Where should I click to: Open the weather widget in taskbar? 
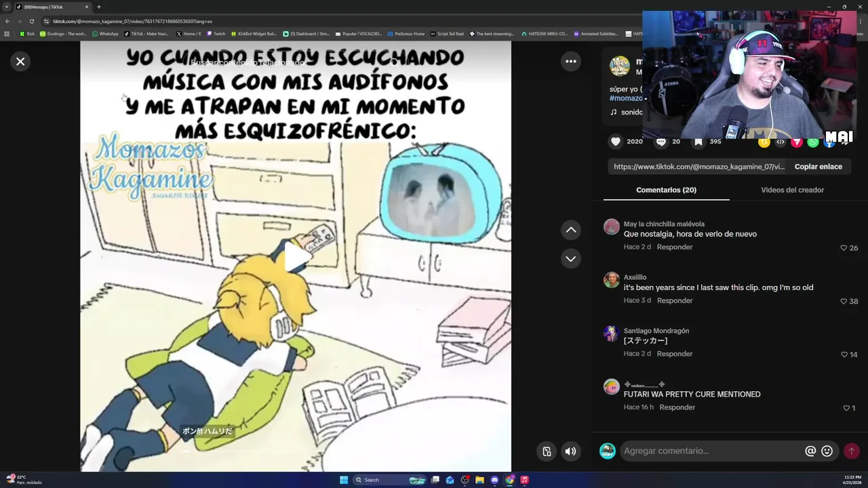pyautogui.click(x=23, y=480)
